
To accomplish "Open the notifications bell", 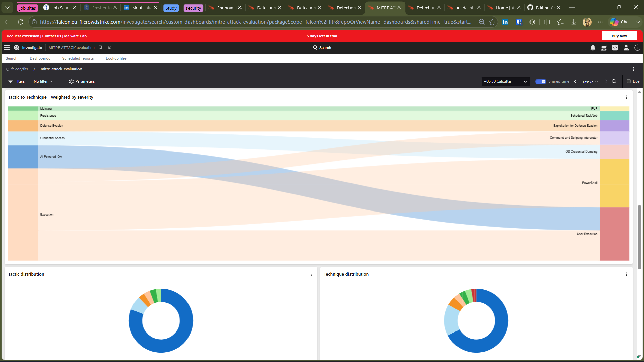I will [x=593, y=48].
